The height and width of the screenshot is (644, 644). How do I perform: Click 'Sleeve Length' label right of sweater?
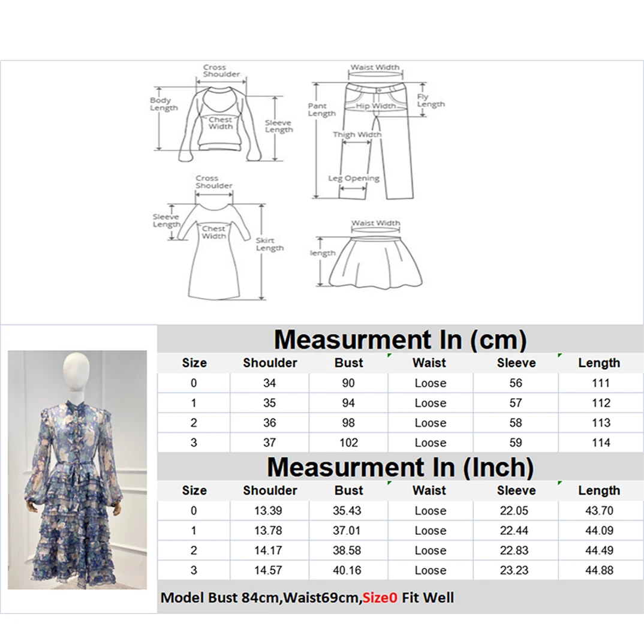tap(279, 126)
